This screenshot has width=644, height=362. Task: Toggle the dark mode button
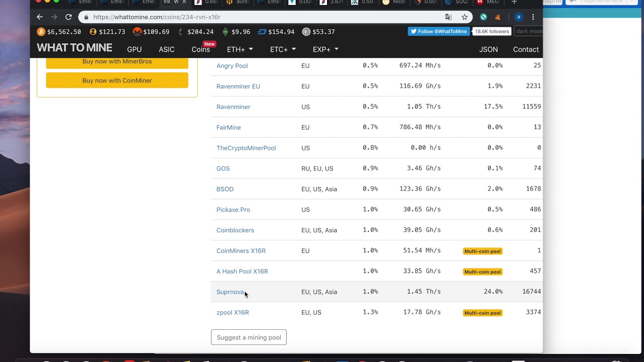pyautogui.click(x=528, y=31)
